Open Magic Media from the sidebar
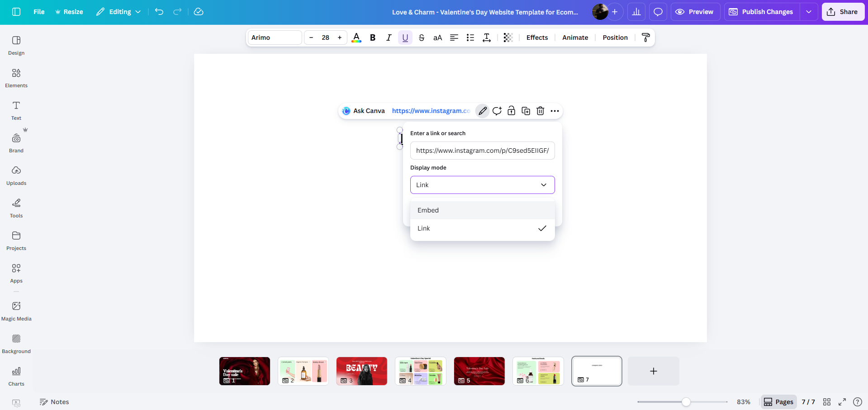 tap(16, 311)
